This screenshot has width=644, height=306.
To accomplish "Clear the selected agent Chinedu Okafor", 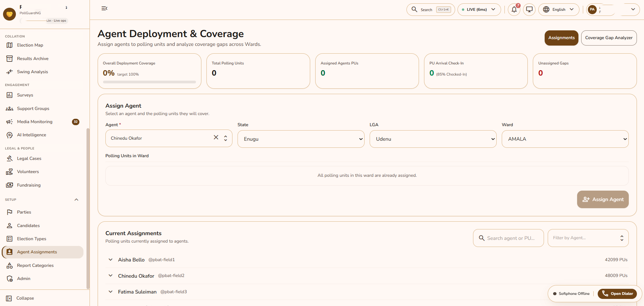I will (x=216, y=137).
